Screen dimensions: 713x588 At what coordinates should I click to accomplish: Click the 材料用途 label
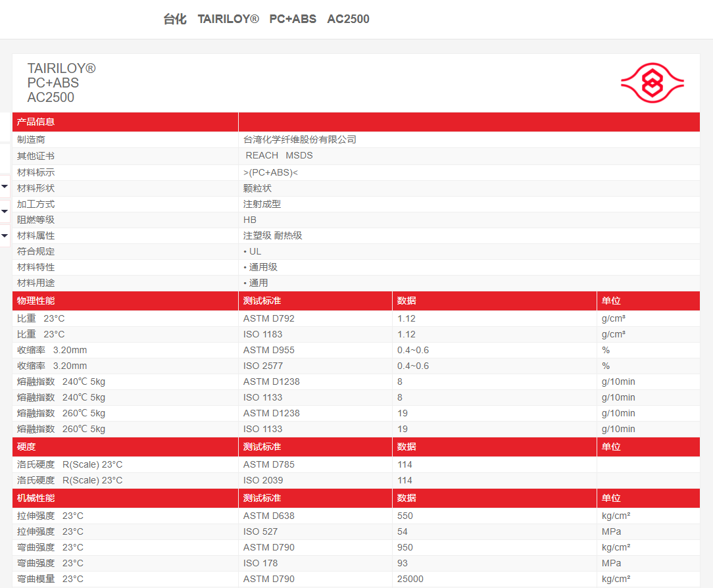[36, 283]
